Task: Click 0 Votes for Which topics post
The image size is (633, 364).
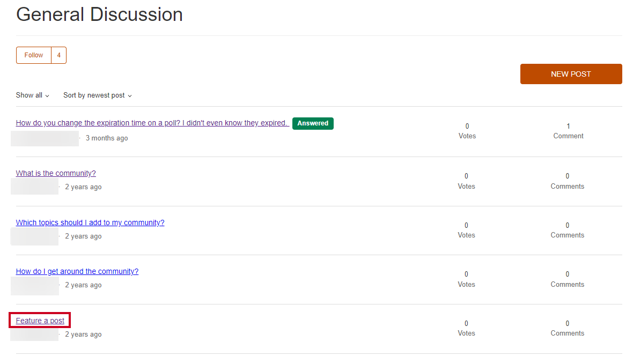Action: click(x=466, y=230)
